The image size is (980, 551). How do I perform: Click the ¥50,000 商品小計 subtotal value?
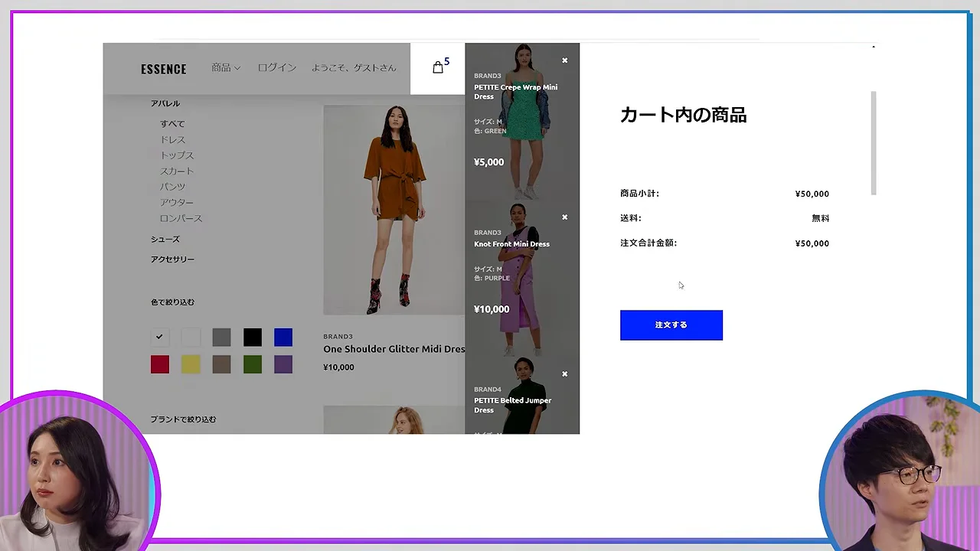(812, 194)
